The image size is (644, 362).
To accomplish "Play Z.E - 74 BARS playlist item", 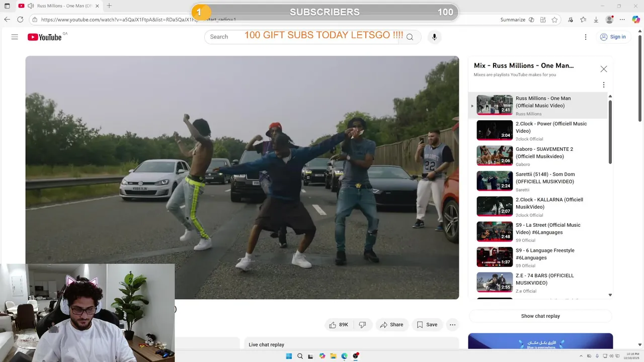I will 537,283.
